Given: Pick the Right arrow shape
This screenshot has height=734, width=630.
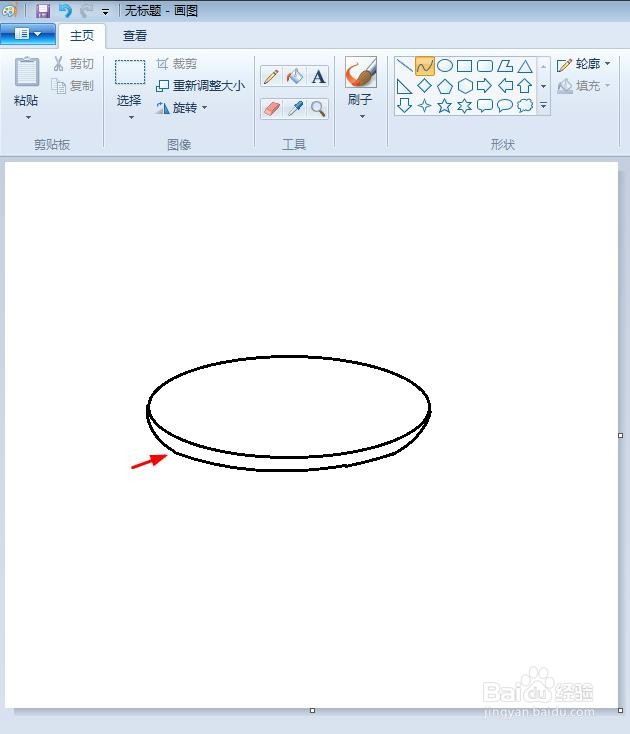Looking at the screenshot, I should coord(484,86).
